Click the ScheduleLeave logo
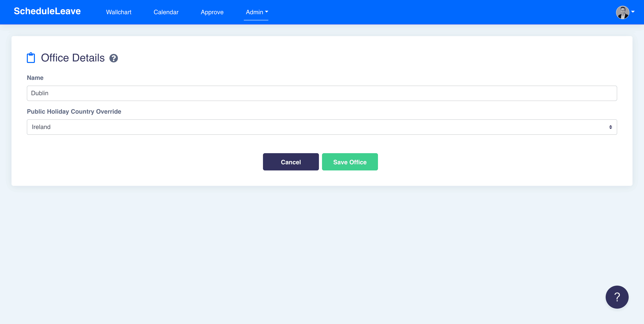 [47, 11]
